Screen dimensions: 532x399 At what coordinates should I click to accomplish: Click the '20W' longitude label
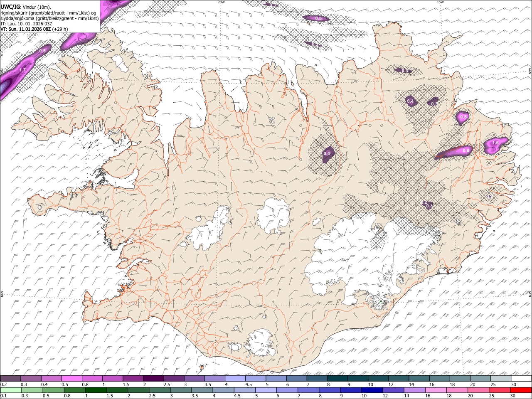coord(221,2)
